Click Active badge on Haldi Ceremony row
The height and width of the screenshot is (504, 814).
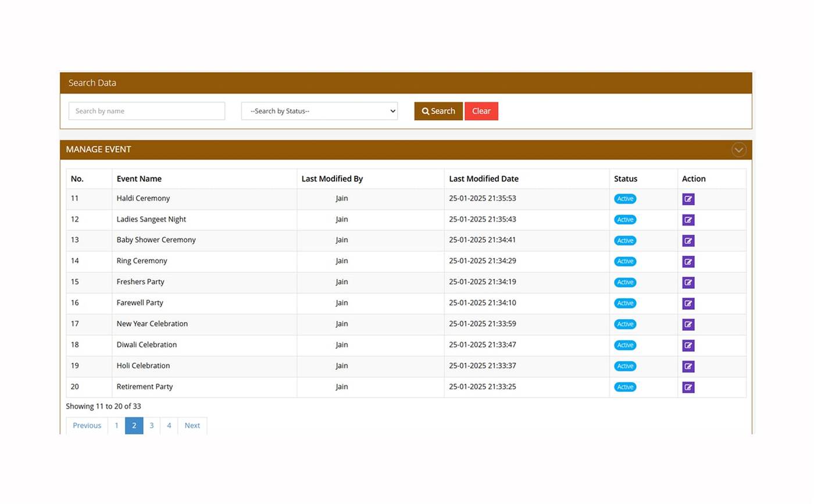coord(625,199)
